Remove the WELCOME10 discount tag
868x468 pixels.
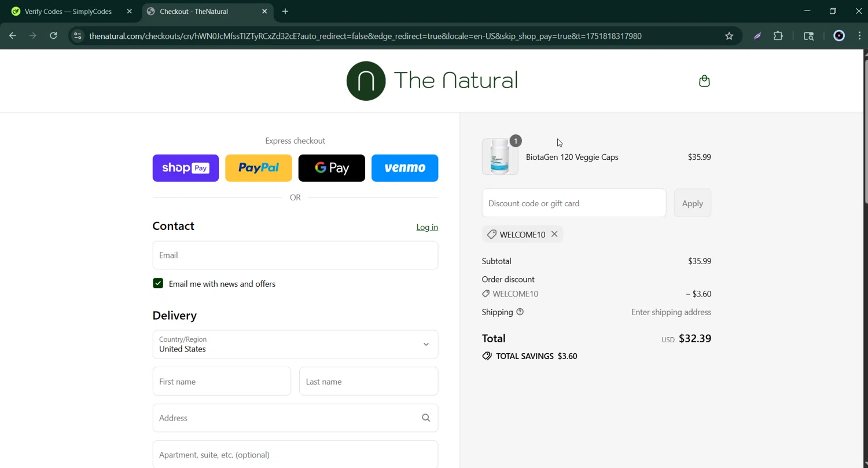tap(554, 234)
